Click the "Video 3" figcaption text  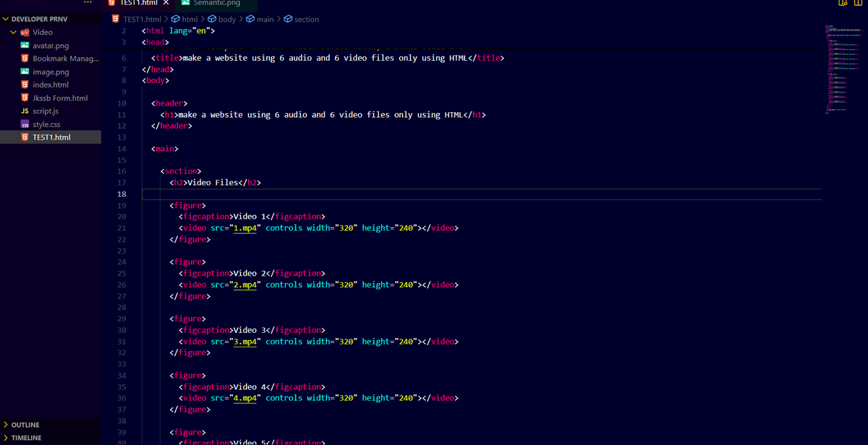(251, 330)
